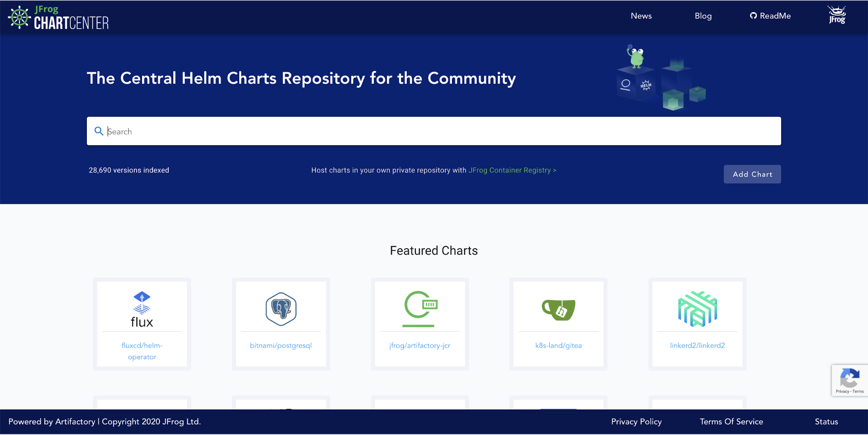Select the linkerd2 chart icon

click(697, 309)
